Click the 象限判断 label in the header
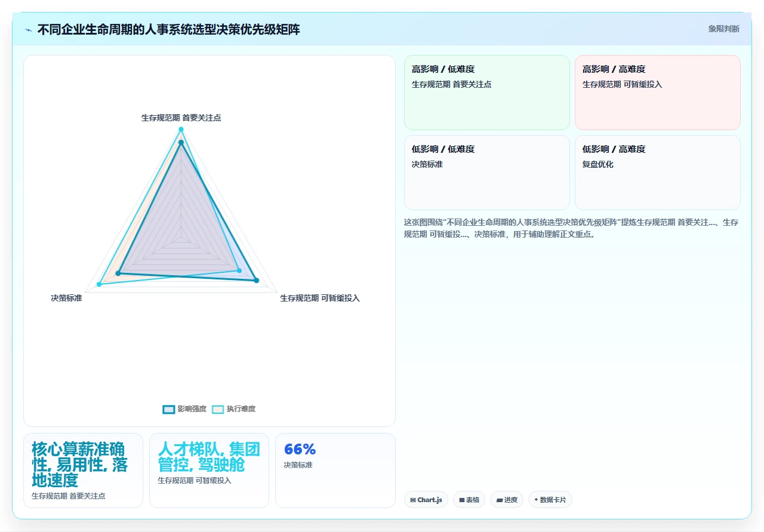 723,29
